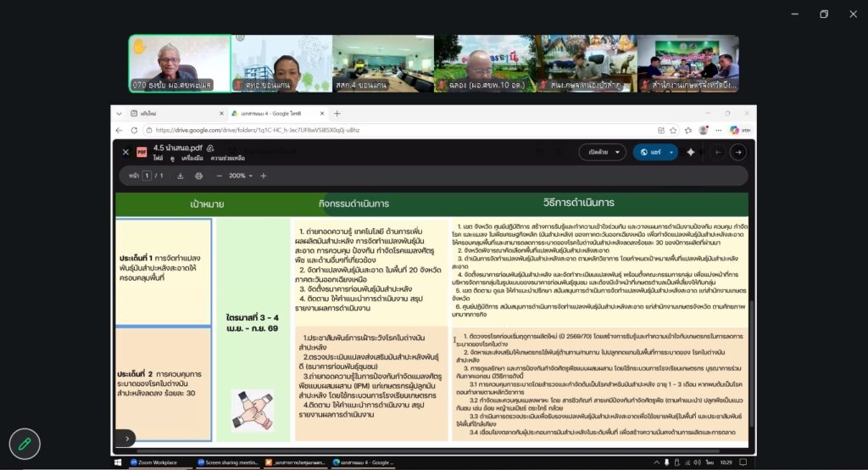Open the browser three-dot settings menu

tap(719, 131)
